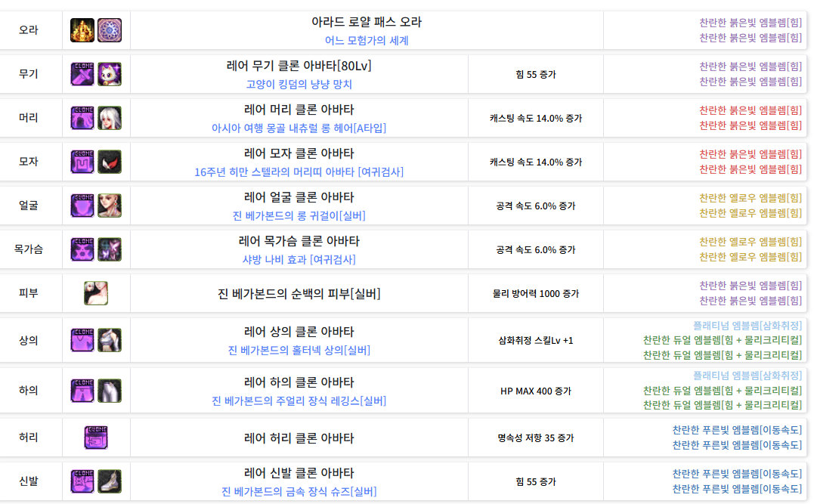Click the blonde face avatar icon in 얼굴 row

tap(110, 206)
